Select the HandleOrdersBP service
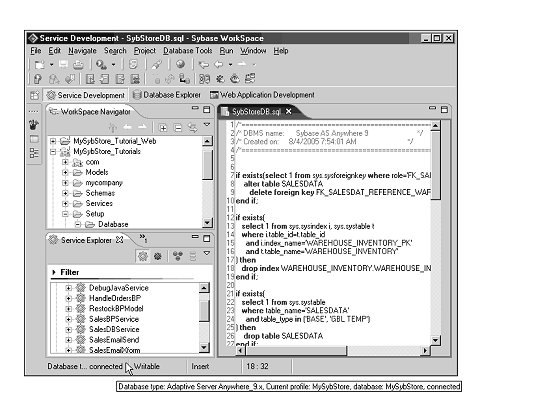The image size is (545, 412). click(115, 298)
